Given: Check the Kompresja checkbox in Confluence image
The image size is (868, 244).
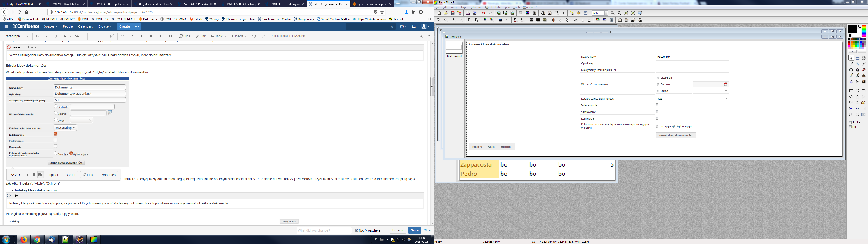Looking at the screenshot, I should click(55, 146).
